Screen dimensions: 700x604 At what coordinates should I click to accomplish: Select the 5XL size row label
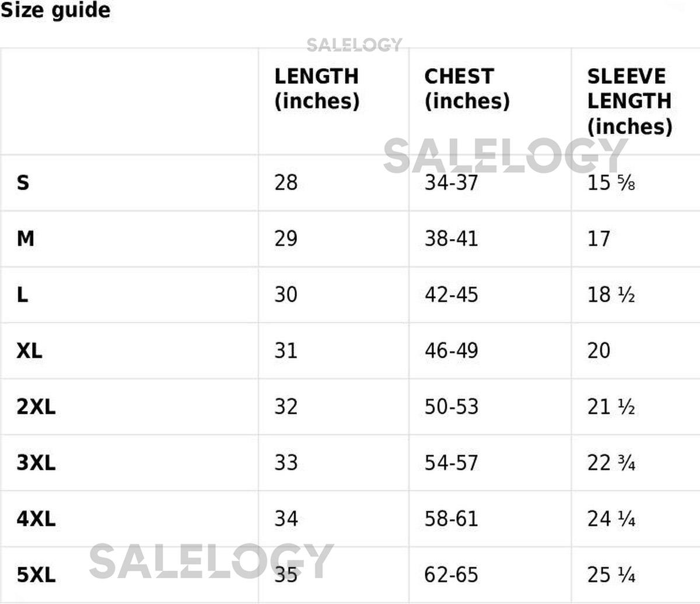[36, 575]
